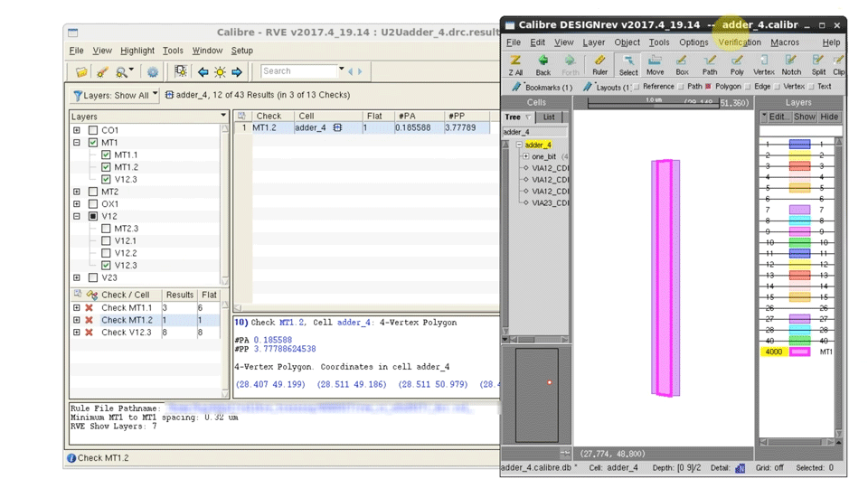Select the Split tool
Image resolution: width=868 pixels, height=488 pixels.
pos(818,65)
